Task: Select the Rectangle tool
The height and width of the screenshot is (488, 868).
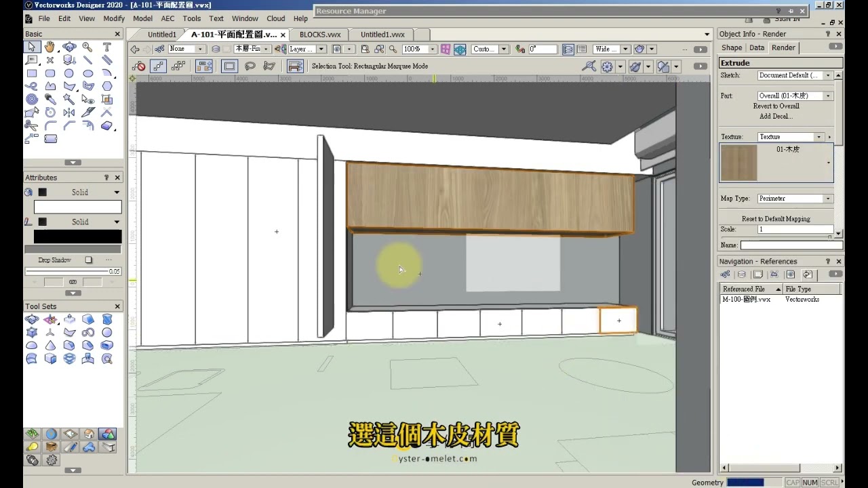Action: coord(32,73)
